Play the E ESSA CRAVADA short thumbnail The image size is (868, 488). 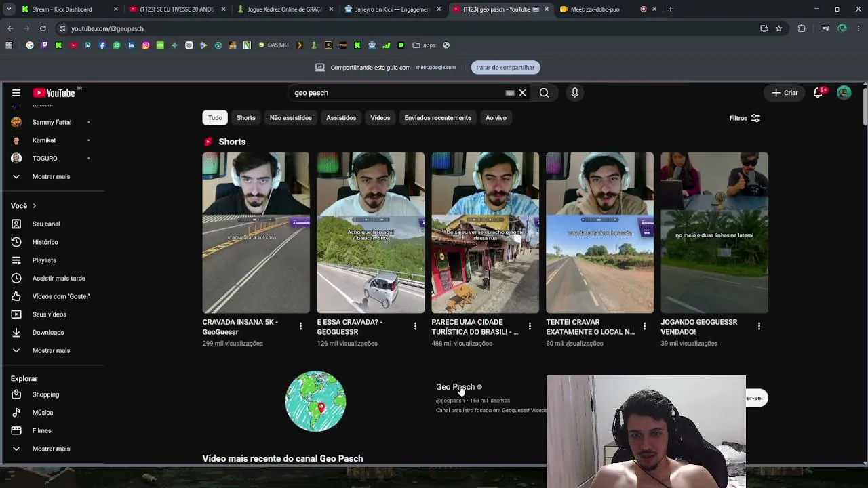click(x=370, y=232)
